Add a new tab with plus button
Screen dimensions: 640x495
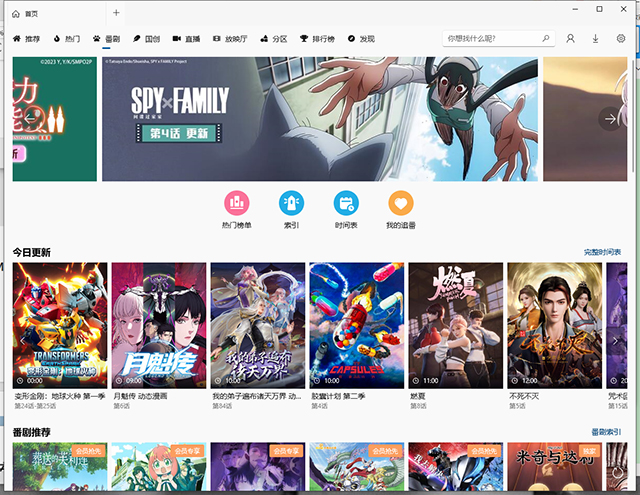point(116,13)
